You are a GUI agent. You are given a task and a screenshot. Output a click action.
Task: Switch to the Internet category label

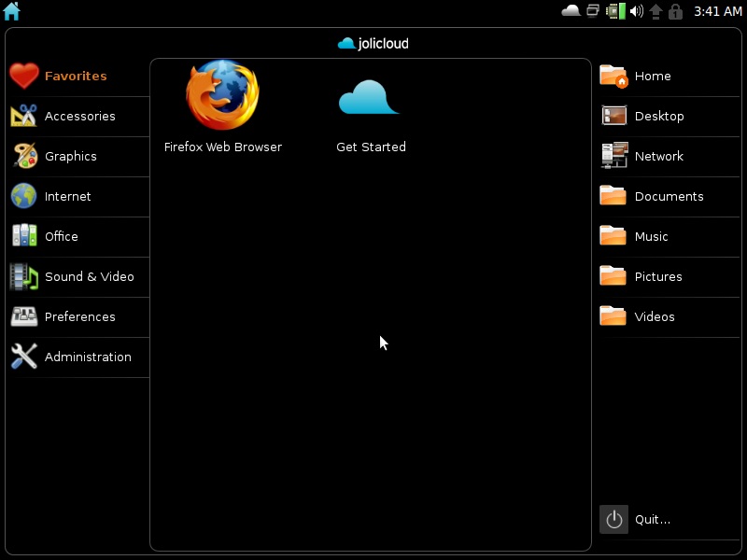67,196
